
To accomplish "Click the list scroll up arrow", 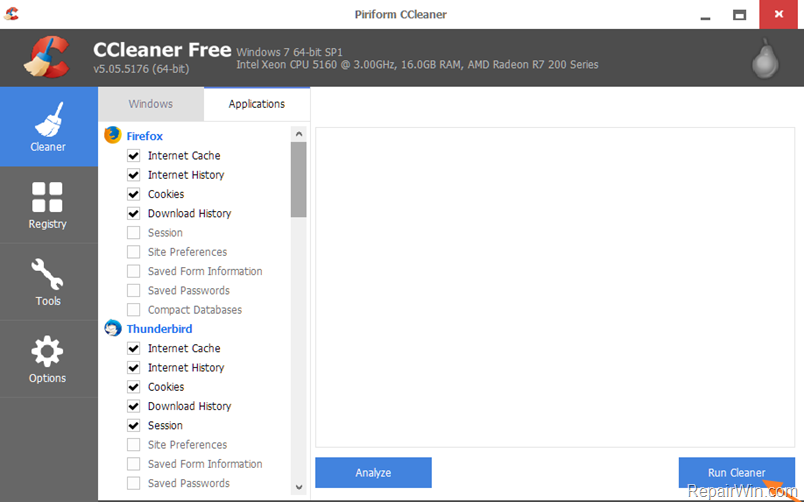I will click(x=299, y=134).
